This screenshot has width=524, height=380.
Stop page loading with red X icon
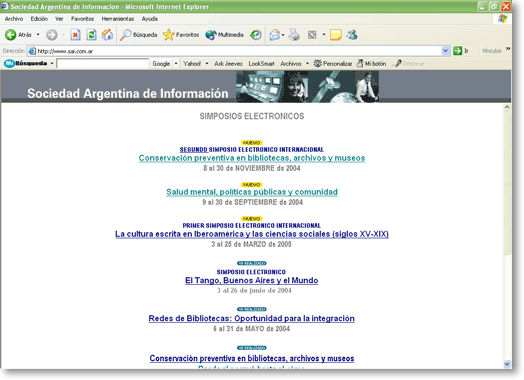tap(76, 34)
